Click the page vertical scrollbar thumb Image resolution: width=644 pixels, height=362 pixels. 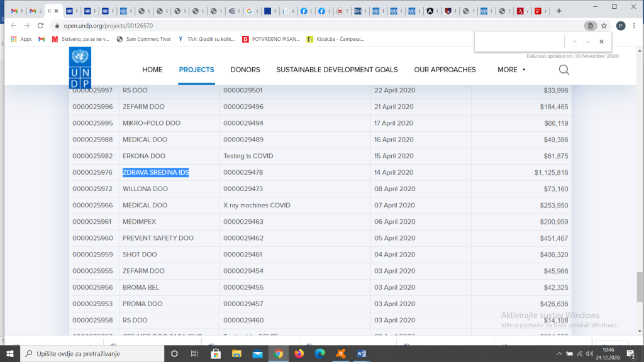point(640,287)
